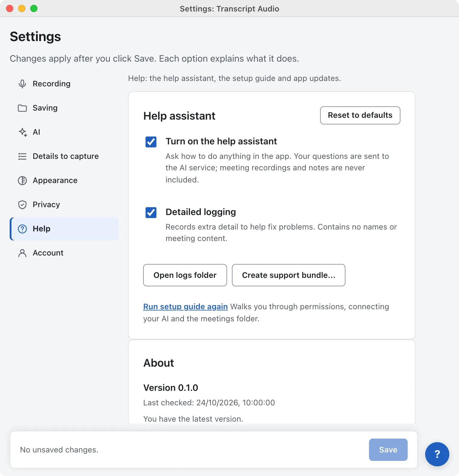459x476 pixels.
Task: Select the Account section label
Action: coord(48,253)
